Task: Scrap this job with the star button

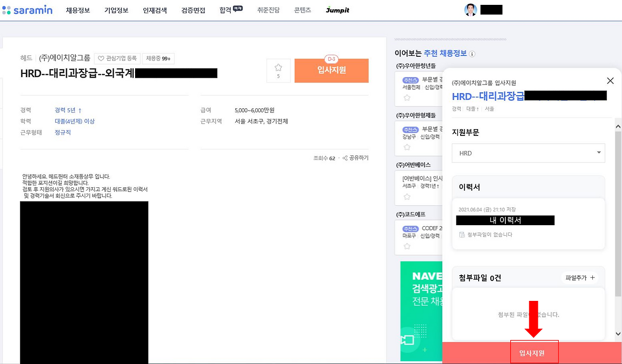Action: point(278,71)
